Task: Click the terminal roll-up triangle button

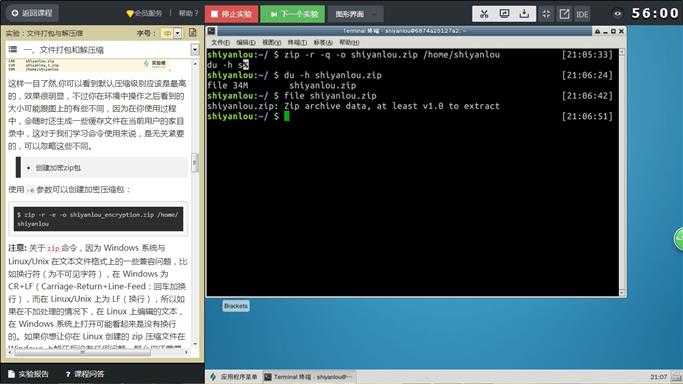Action: point(597,31)
